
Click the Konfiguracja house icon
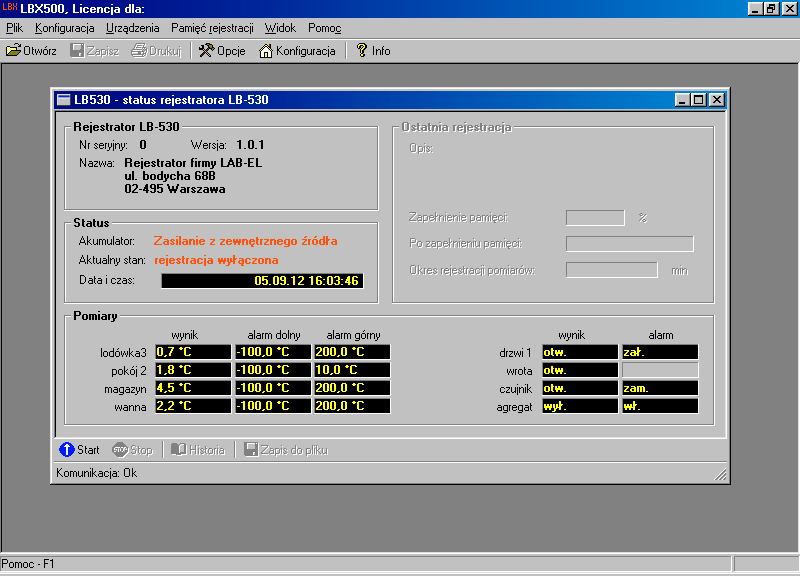266,51
